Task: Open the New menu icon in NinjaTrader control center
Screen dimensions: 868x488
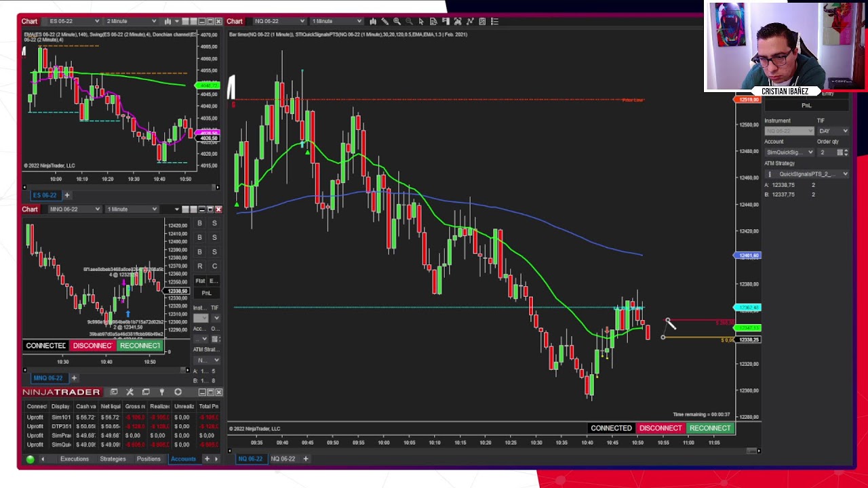Action: tap(114, 392)
